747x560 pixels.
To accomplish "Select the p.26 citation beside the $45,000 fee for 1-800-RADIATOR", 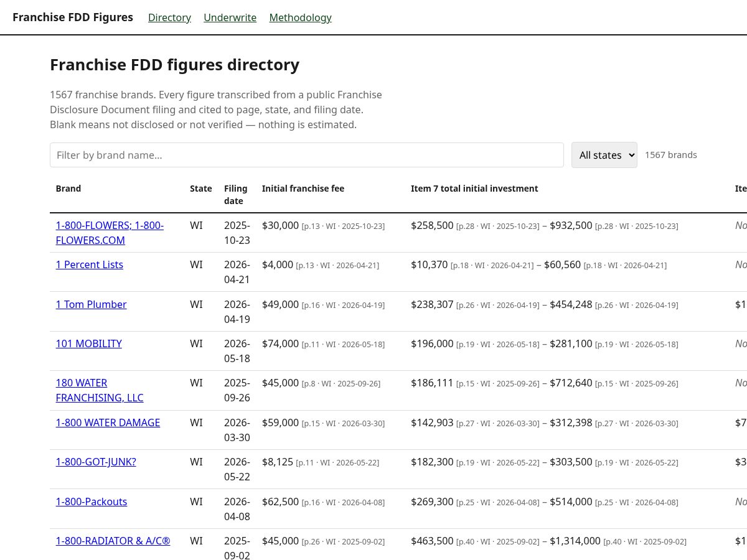I will (344, 542).
